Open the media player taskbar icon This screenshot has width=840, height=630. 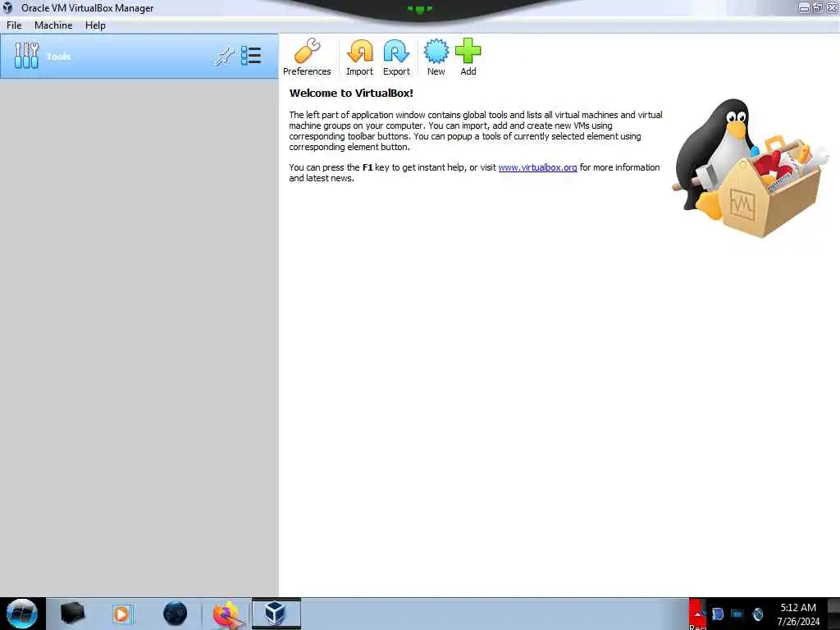coord(121,614)
